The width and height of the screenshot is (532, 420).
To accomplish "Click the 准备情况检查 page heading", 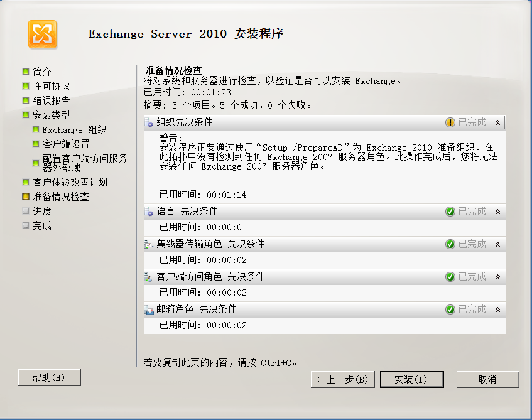I will tap(174, 70).
